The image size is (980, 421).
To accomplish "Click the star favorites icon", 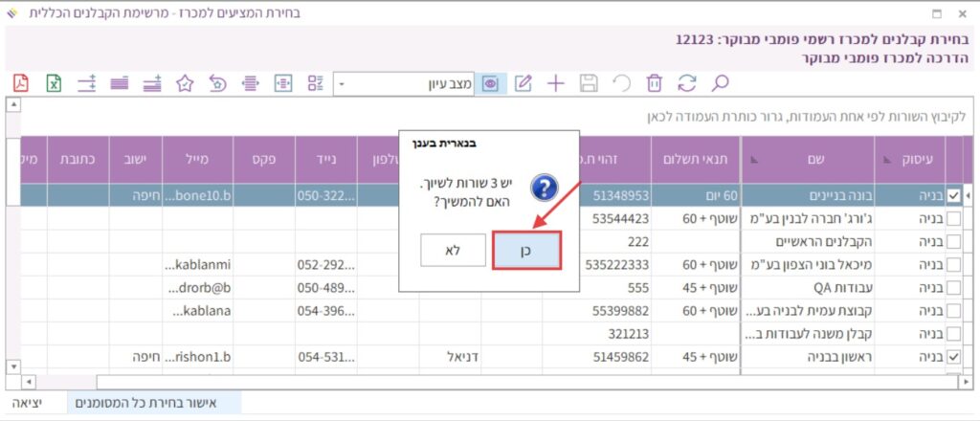I will [x=186, y=83].
